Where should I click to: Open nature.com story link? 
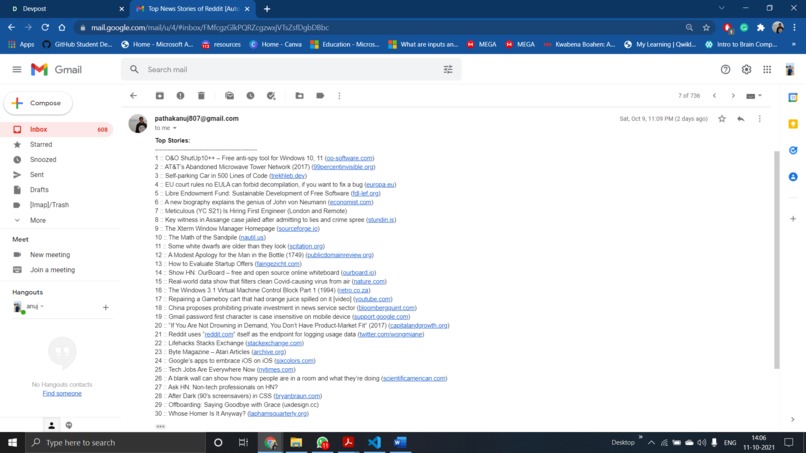pos(369,281)
